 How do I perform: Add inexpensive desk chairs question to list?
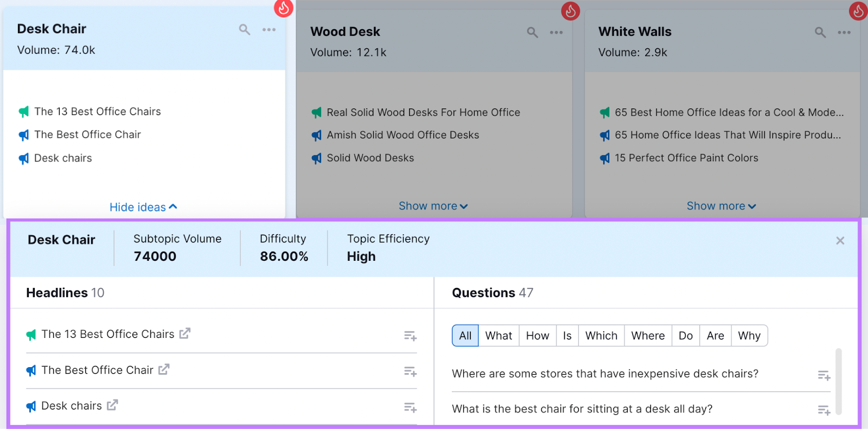pyautogui.click(x=824, y=375)
